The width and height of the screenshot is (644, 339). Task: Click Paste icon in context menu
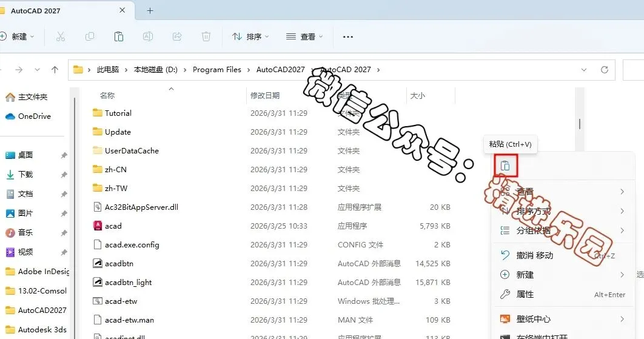505,166
